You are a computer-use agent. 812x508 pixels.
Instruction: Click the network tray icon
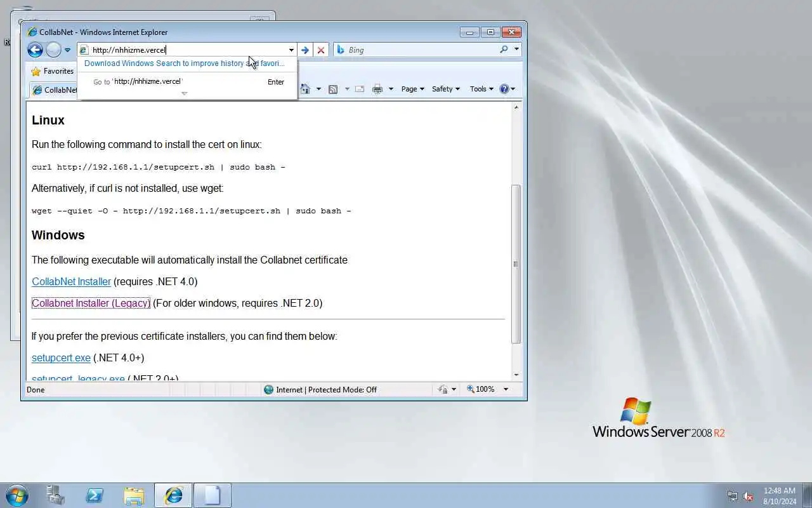(x=733, y=496)
